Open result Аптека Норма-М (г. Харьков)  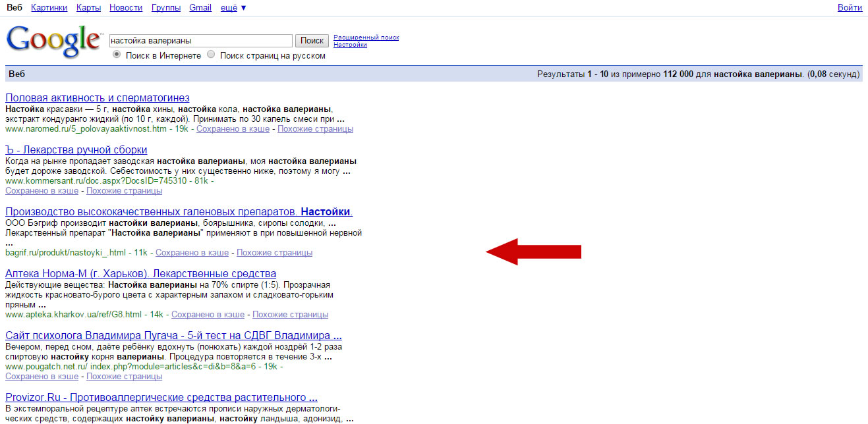point(140,274)
